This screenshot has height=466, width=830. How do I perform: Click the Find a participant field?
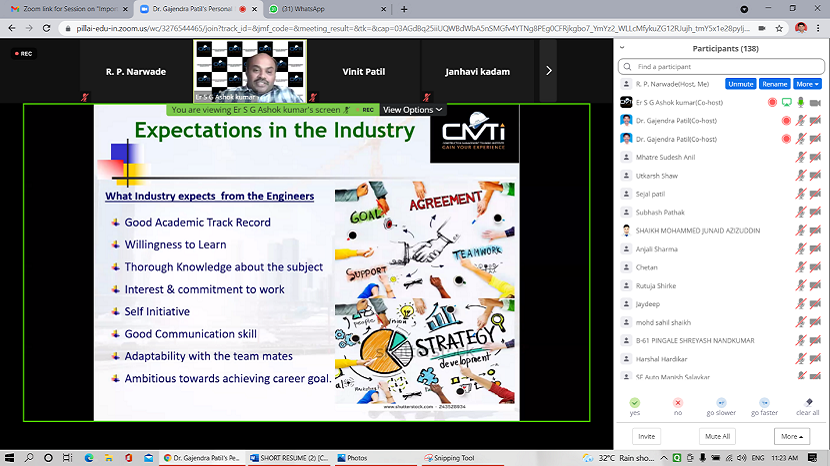(x=721, y=67)
